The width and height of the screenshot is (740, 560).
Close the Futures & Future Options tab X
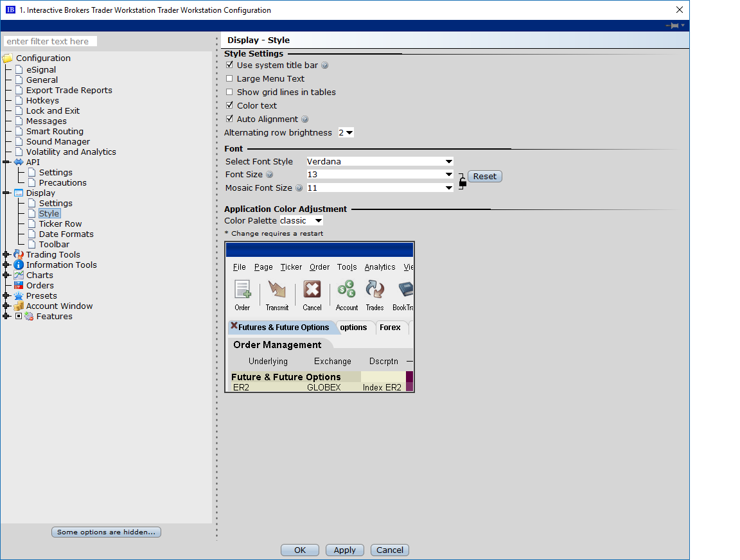tap(234, 326)
